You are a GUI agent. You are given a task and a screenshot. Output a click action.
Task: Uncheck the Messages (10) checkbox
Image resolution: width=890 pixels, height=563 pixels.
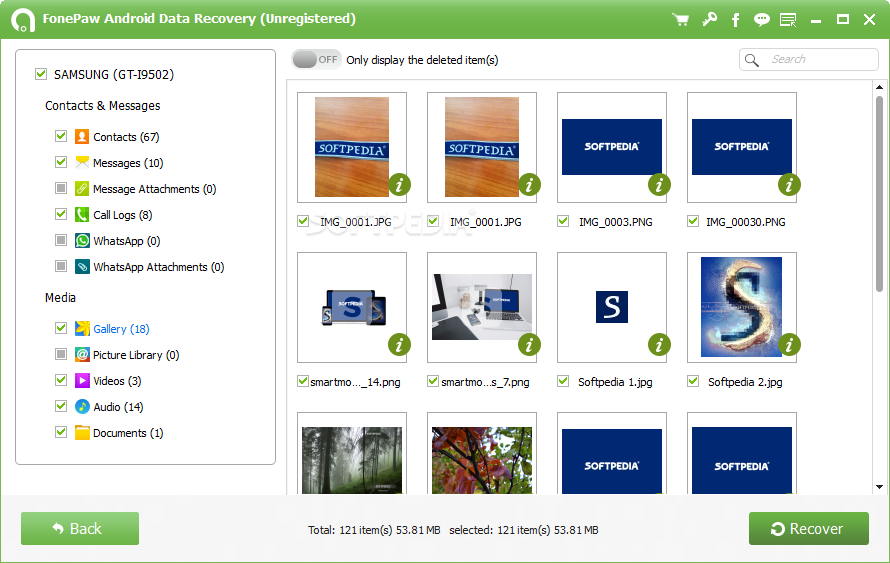(61, 162)
